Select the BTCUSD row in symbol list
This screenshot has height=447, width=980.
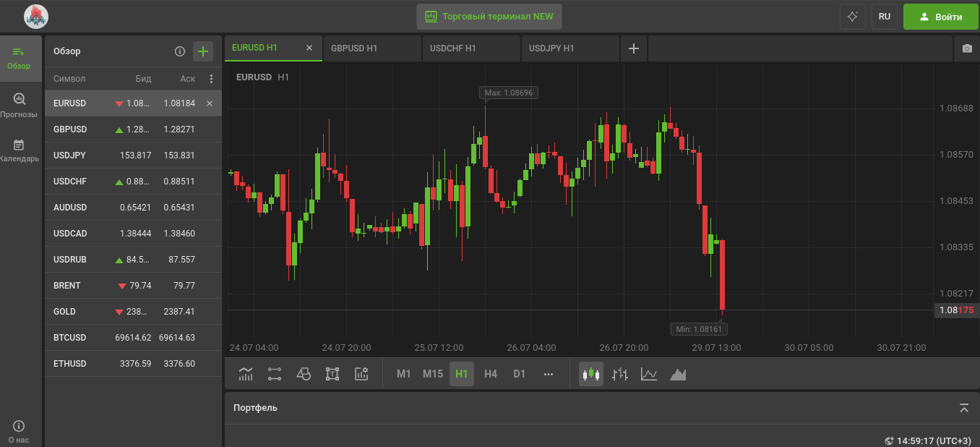[133, 338]
